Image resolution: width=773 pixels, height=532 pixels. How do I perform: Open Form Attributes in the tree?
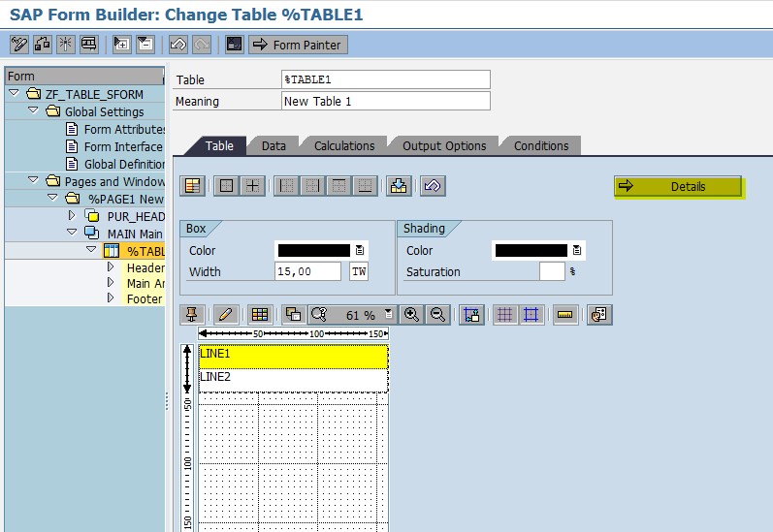point(124,130)
